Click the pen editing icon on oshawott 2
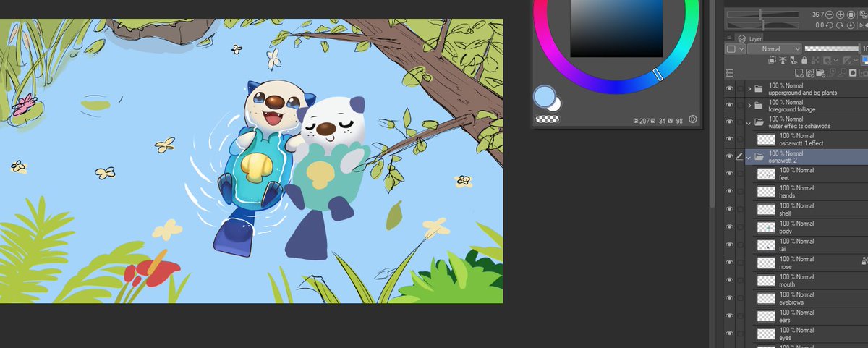This screenshot has height=348, width=868. (739, 157)
